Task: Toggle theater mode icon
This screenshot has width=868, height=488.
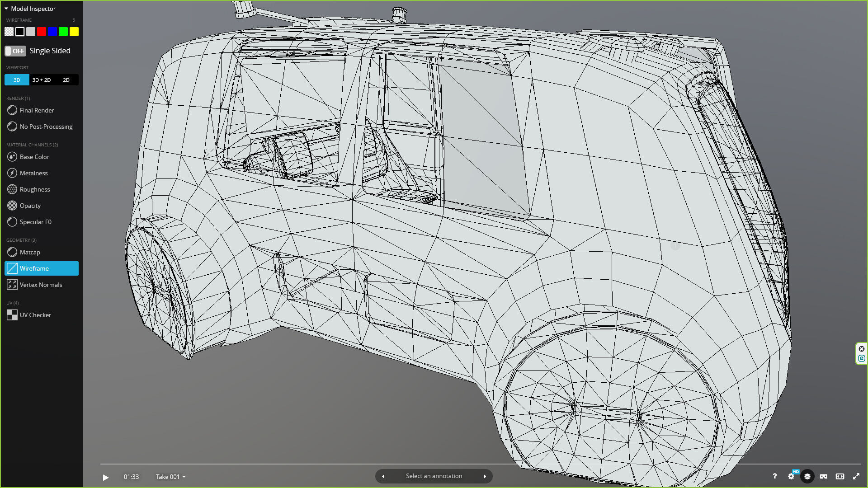Action: [x=840, y=476]
